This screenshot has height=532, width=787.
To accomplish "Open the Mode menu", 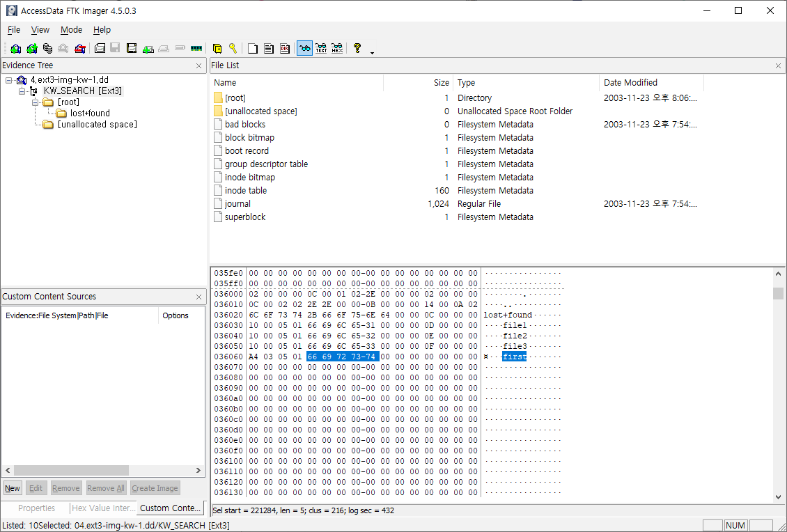I will [71, 30].
